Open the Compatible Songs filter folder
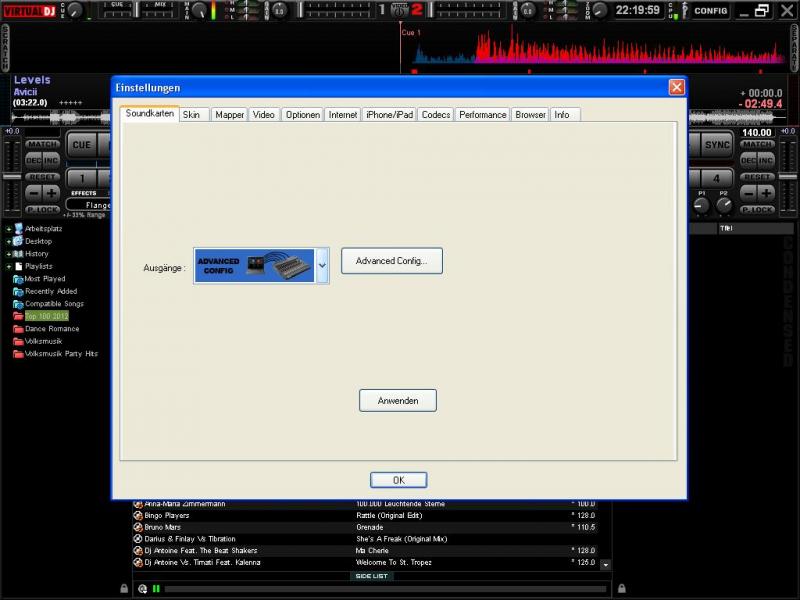 coord(48,304)
